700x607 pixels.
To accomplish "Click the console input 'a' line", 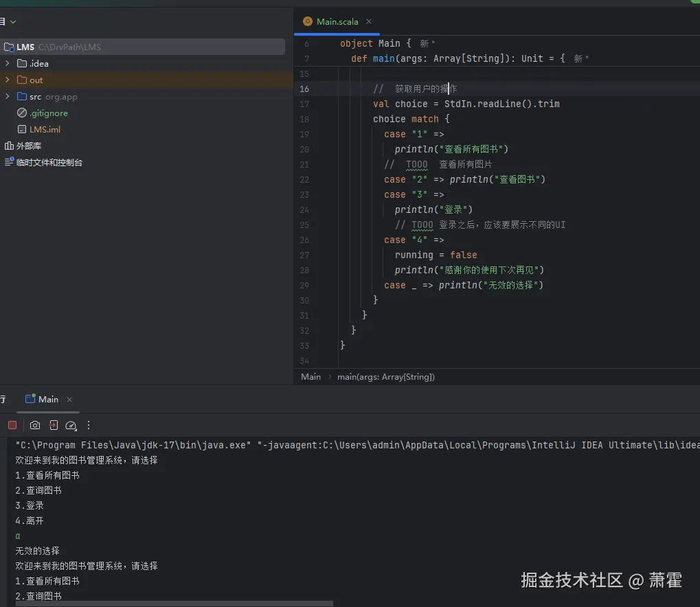I will tap(18, 536).
